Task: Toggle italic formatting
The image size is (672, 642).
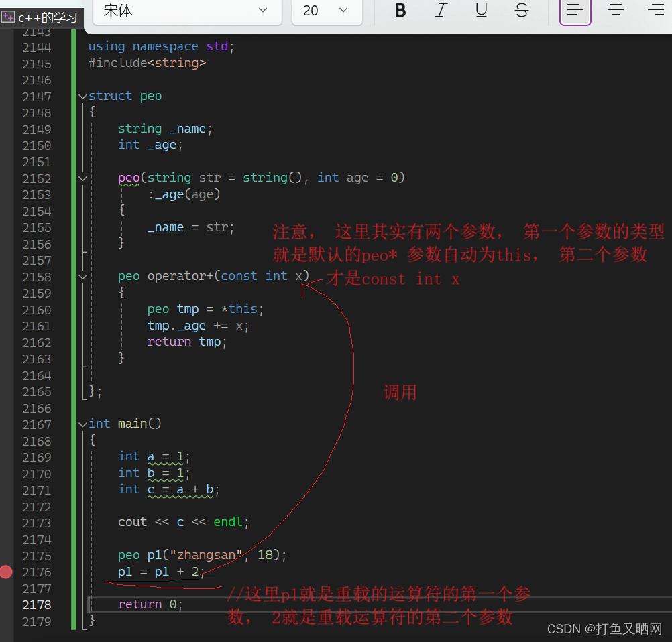Action: 441,10
